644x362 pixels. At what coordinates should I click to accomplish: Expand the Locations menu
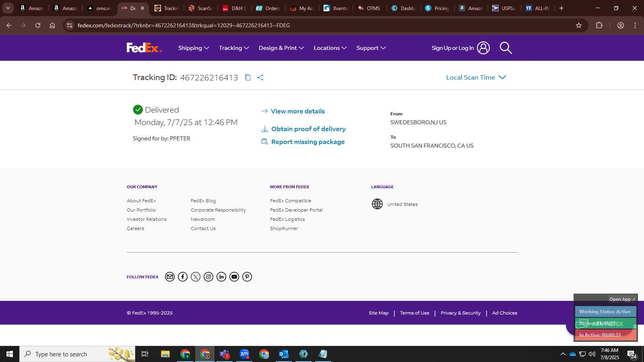tap(330, 48)
